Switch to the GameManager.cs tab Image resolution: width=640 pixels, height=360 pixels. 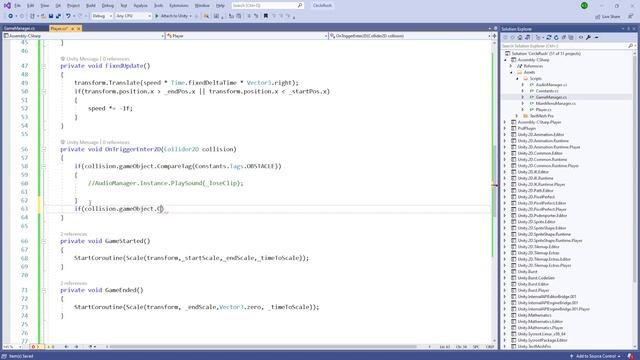point(19,29)
